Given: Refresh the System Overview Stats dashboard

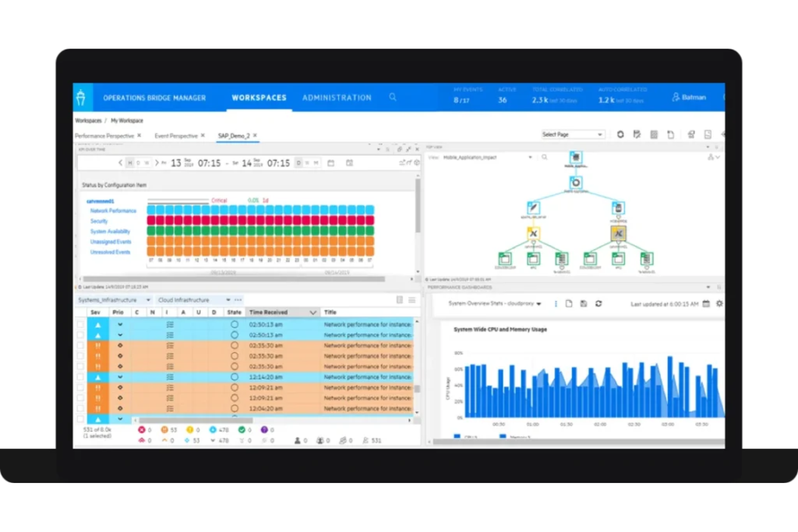Looking at the screenshot, I should (598, 303).
